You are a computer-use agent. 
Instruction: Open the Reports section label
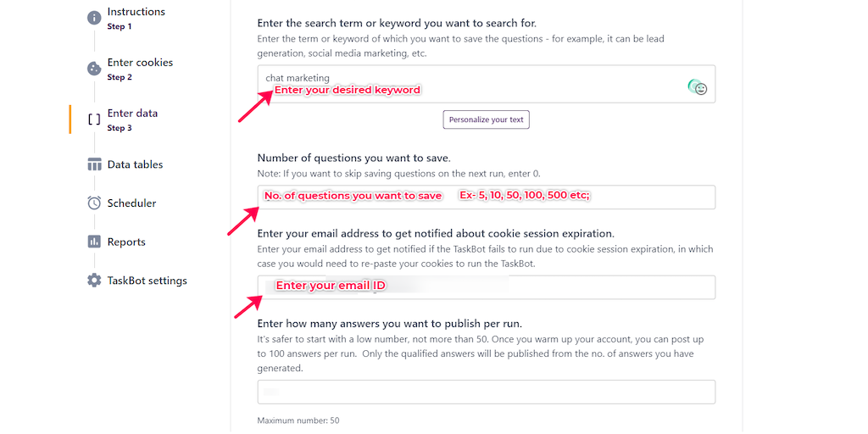[126, 242]
